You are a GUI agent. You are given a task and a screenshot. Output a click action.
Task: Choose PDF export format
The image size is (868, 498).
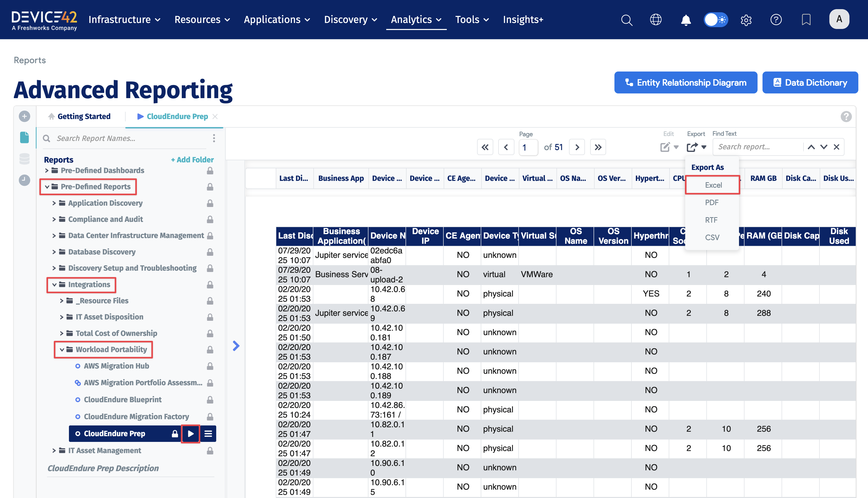712,203
